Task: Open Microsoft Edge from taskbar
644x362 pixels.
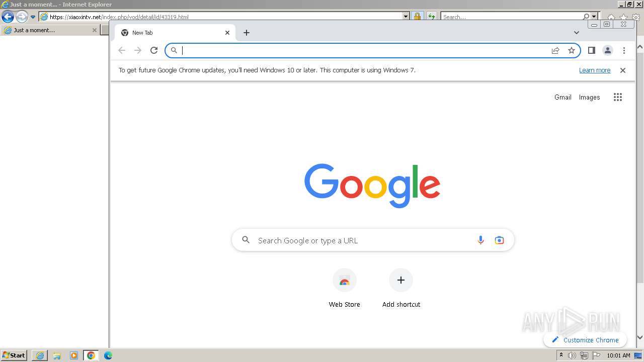Action: 108,355
